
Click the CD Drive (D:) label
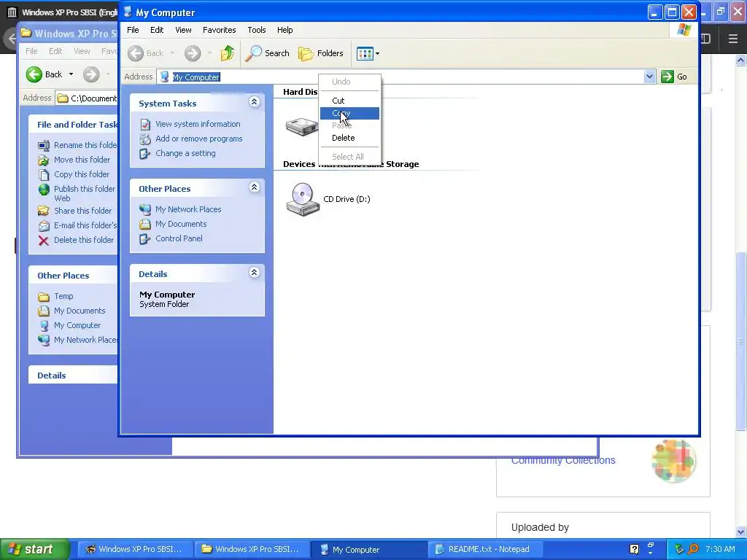coord(347,199)
